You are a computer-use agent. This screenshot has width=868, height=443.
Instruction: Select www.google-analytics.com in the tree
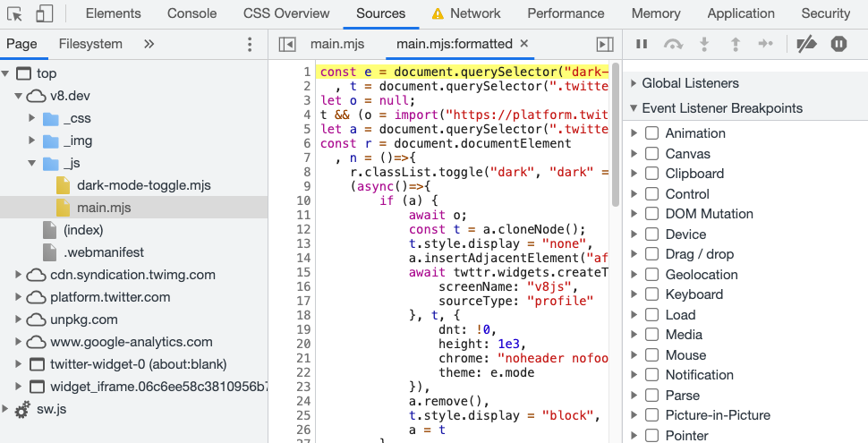[132, 342]
